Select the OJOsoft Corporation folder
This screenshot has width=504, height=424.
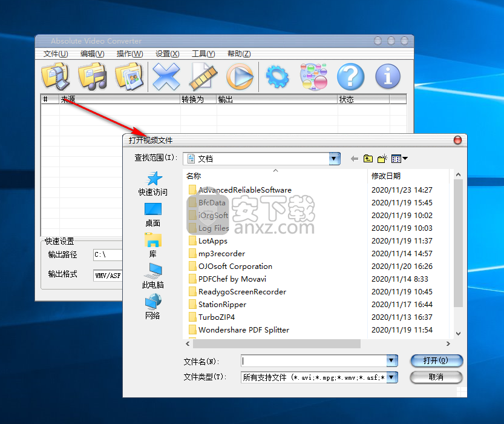tap(231, 267)
